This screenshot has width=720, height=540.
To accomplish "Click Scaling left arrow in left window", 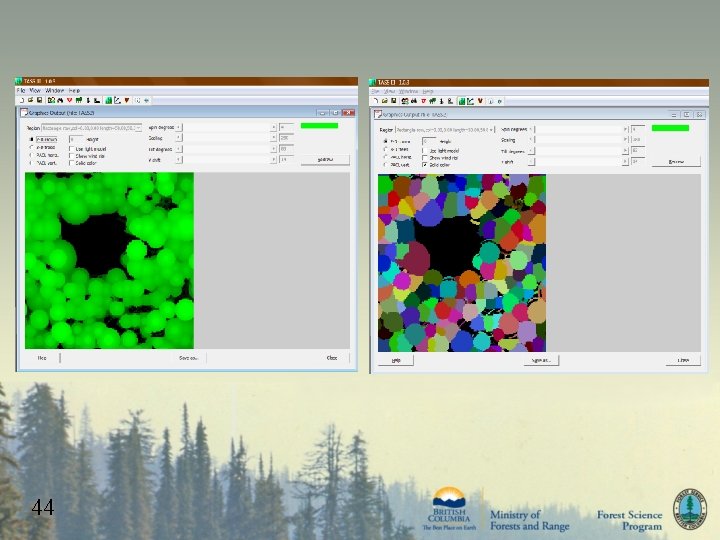I will [x=179, y=138].
